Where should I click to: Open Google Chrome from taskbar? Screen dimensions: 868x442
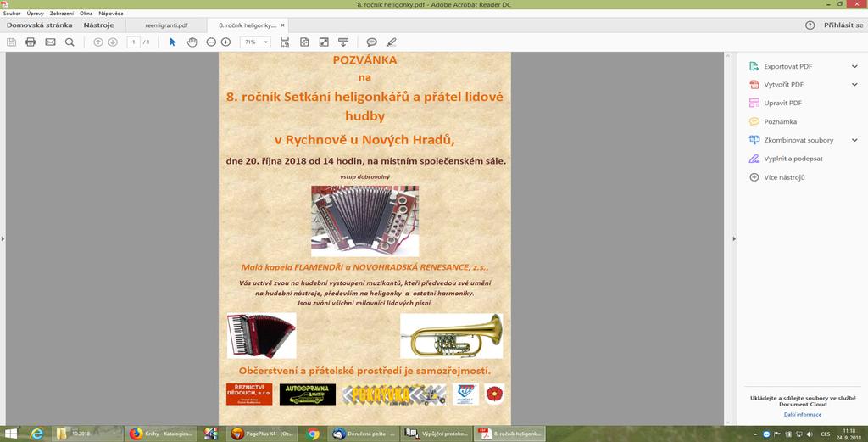[x=313, y=434]
